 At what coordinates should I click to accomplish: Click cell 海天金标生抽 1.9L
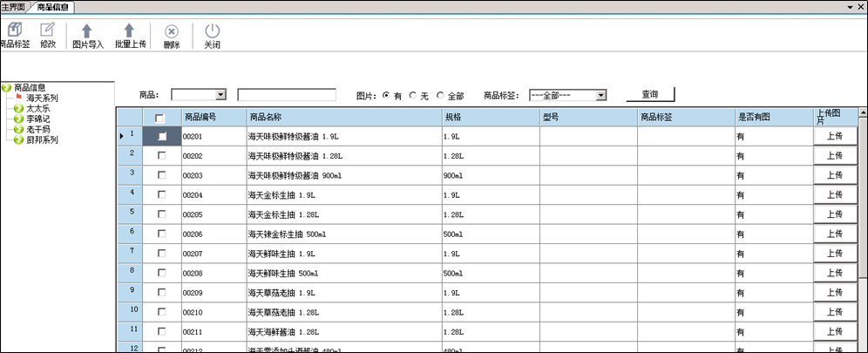344,194
